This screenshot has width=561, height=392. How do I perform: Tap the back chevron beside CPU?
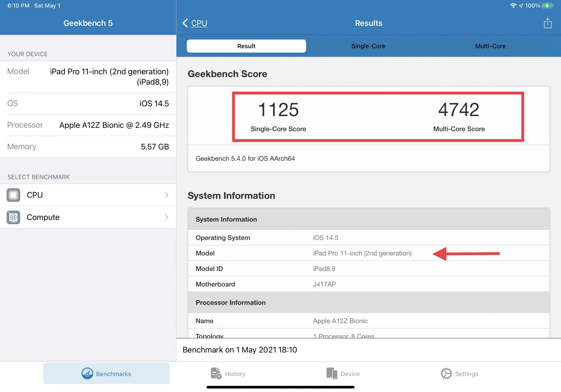tap(185, 23)
